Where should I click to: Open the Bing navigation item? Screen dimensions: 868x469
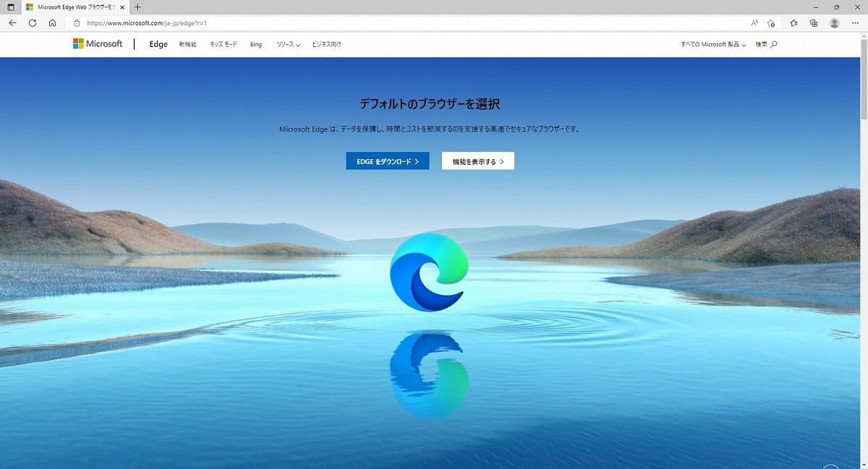[x=256, y=44]
